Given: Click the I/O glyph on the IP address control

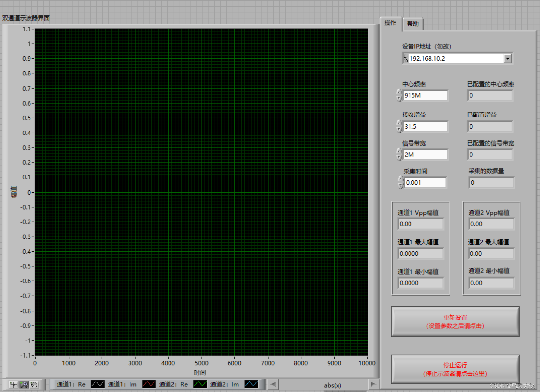Looking at the screenshot, I should tap(406, 58).
